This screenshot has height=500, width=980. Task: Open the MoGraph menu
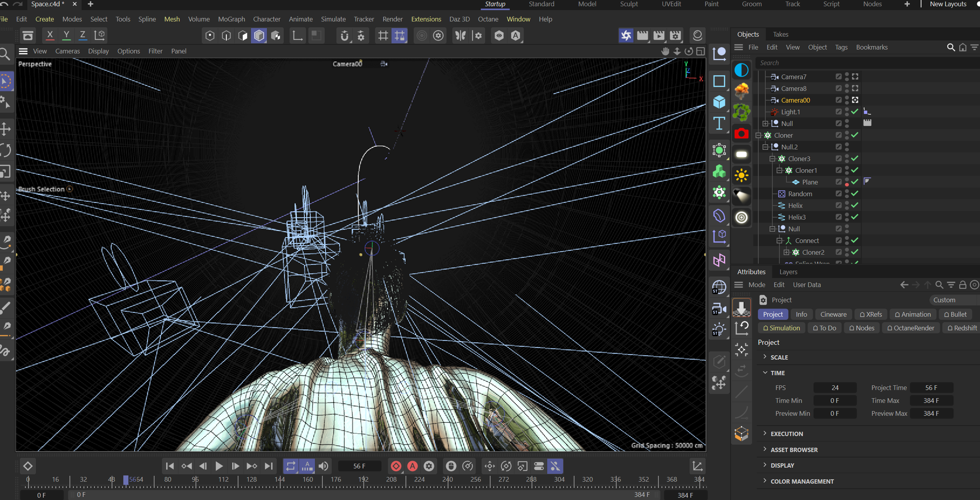pyautogui.click(x=231, y=19)
